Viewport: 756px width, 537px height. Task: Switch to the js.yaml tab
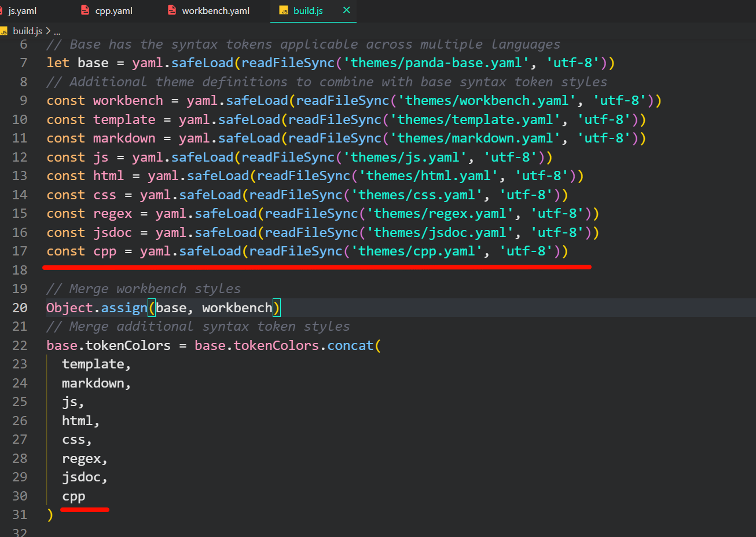coord(23,10)
